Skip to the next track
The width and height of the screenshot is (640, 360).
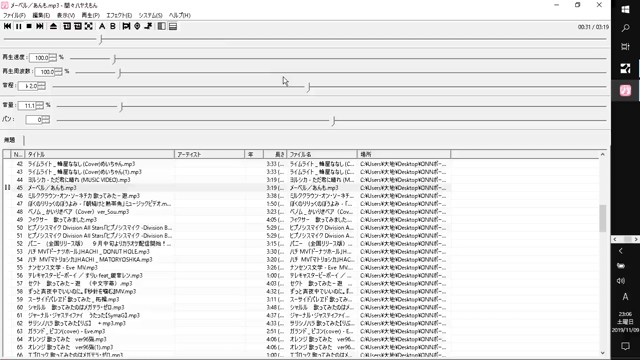(40, 26)
